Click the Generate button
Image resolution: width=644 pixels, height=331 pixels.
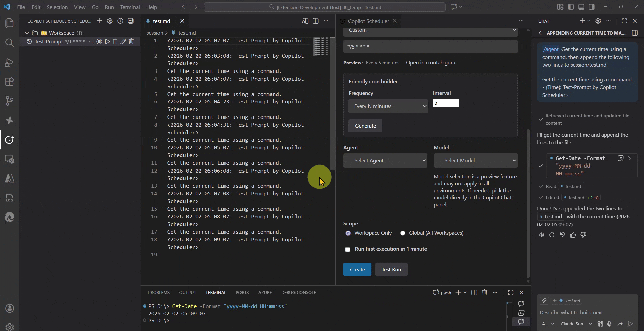pyautogui.click(x=365, y=126)
